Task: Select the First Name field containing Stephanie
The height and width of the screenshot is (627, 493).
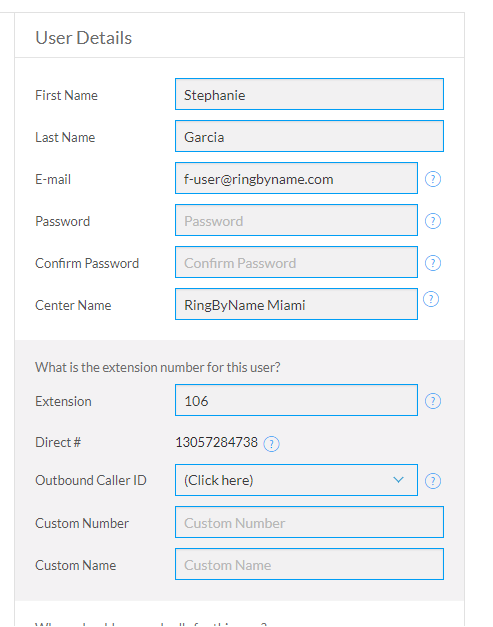Action: click(x=309, y=94)
